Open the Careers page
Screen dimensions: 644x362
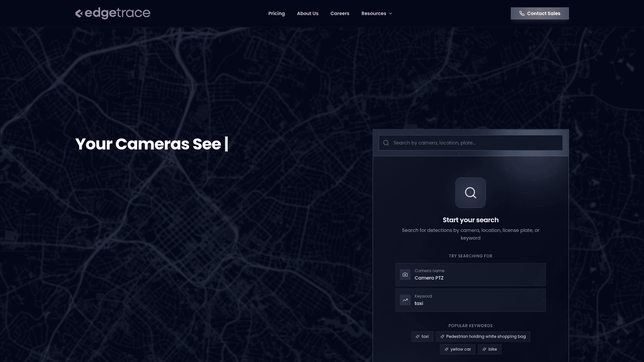tap(340, 13)
